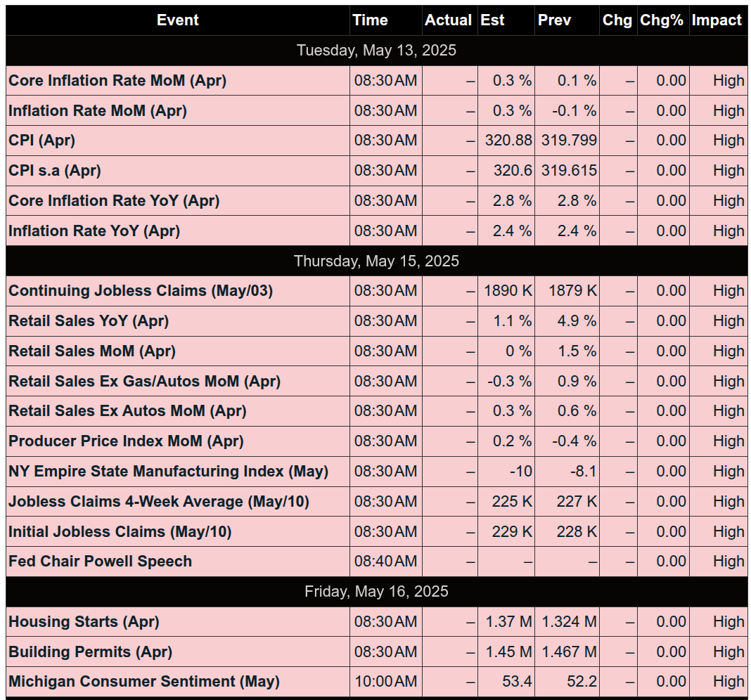Screen dimensions: 751x700
Task: Click Jobless Claims 4-Week Average event
Action: point(159,501)
